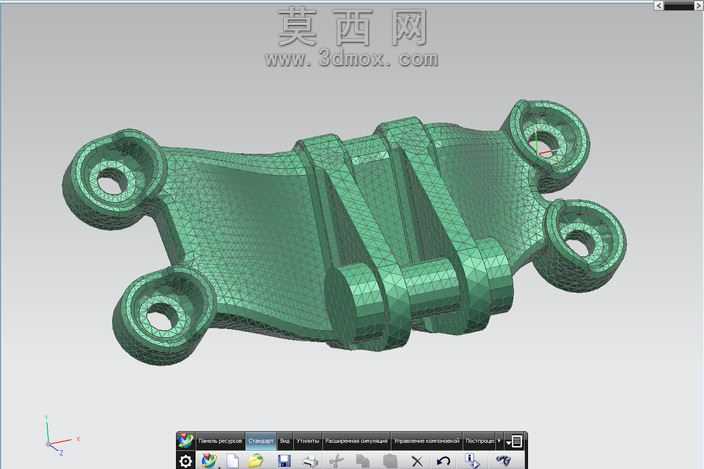This screenshot has height=469, width=704.
Task: Switch to Панель ресурсов tab
Action: point(220,441)
